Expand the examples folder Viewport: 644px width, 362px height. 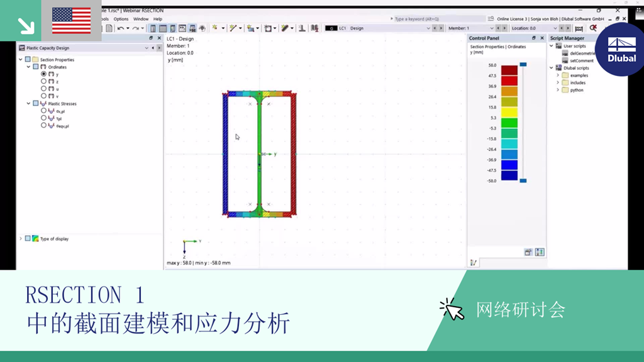click(x=558, y=75)
